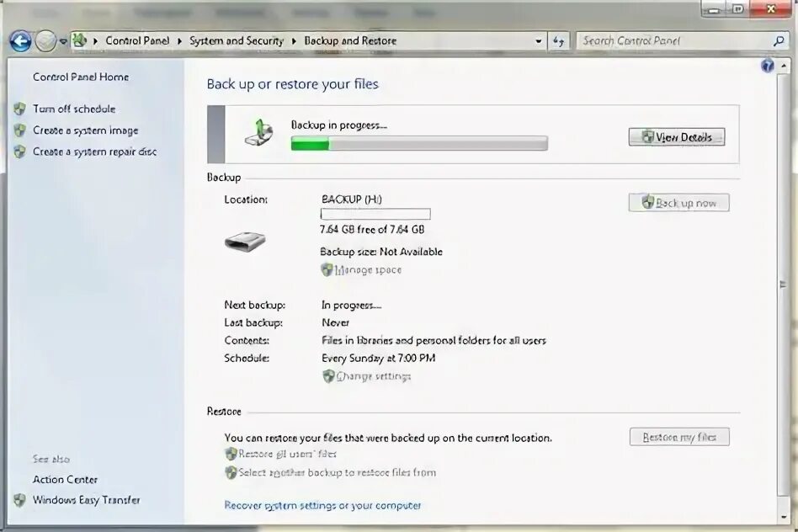Open recent pages dropdown next to Forward
This screenshot has height=532, width=798.
[x=63, y=42]
